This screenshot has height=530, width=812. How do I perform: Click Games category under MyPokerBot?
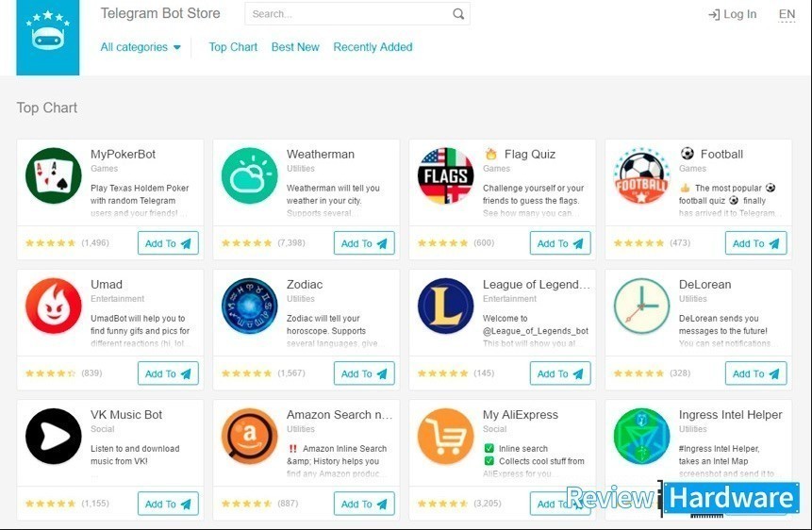(104, 169)
